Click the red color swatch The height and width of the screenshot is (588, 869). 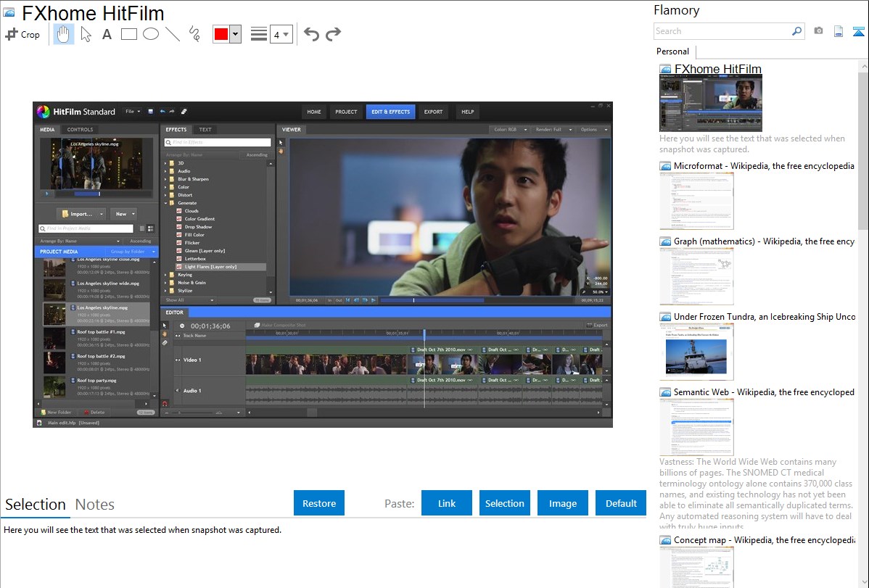[x=221, y=34]
